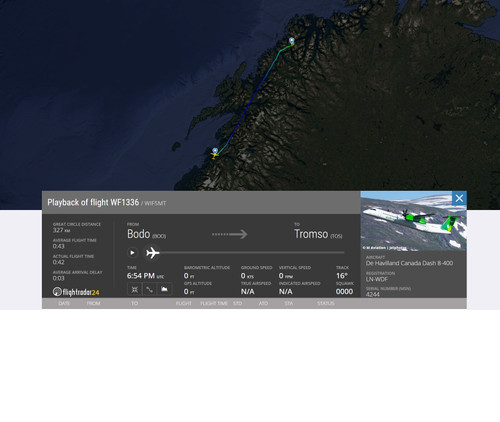Close the flight playback panel
The width and height of the screenshot is (500, 422).
459,198
